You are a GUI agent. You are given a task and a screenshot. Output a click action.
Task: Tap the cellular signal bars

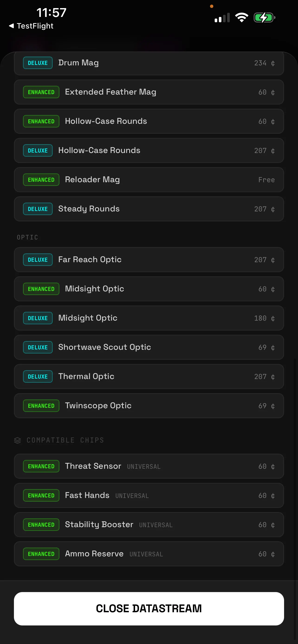222,18
